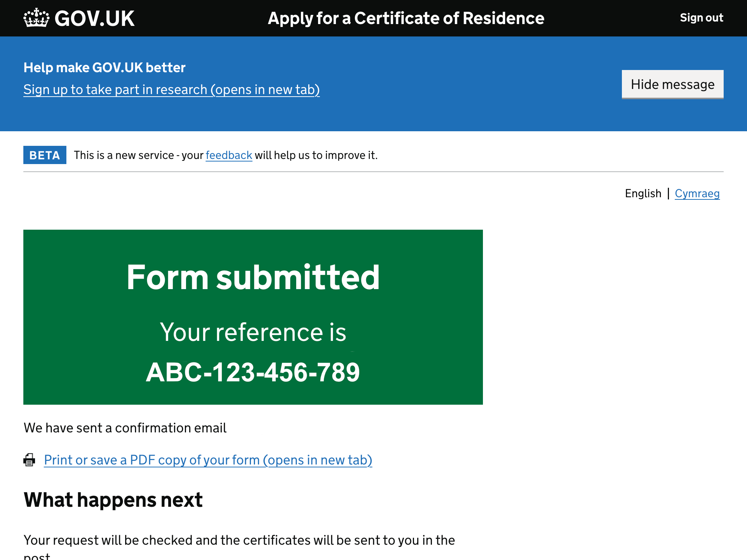Screen dimensions: 747x560
Task: Click the reference number ABC-123-456-789
Action: click(x=253, y=372)
